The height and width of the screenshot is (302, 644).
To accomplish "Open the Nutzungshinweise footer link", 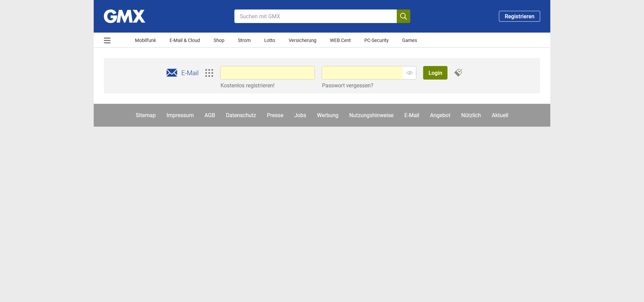I will tap(371, 115).
